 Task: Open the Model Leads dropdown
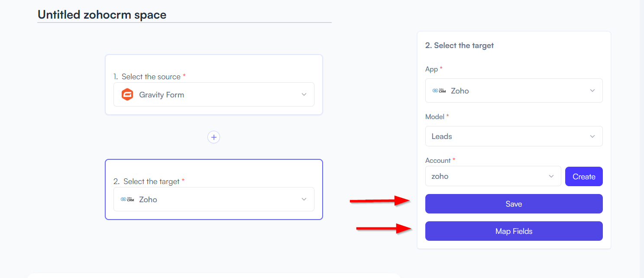coord(514,136)
